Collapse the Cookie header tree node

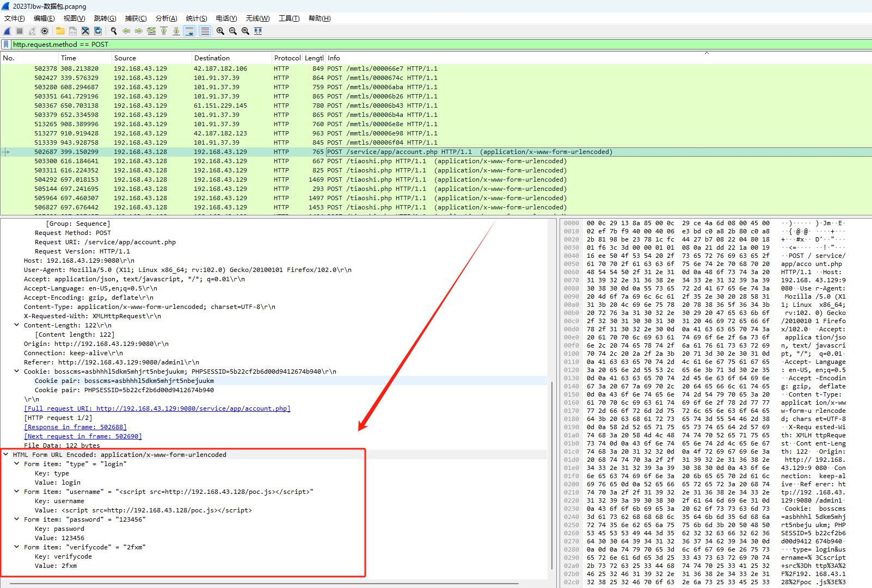coord(17,372)
